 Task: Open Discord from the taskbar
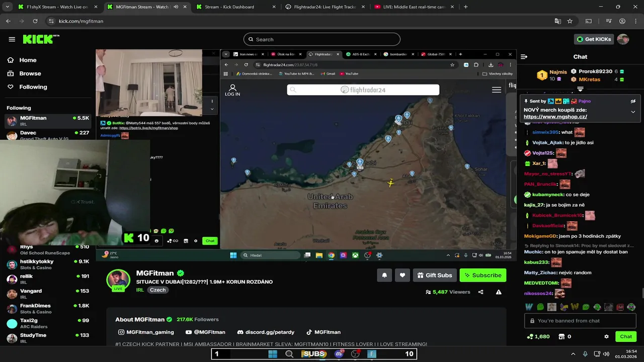[x=339, y=354]
